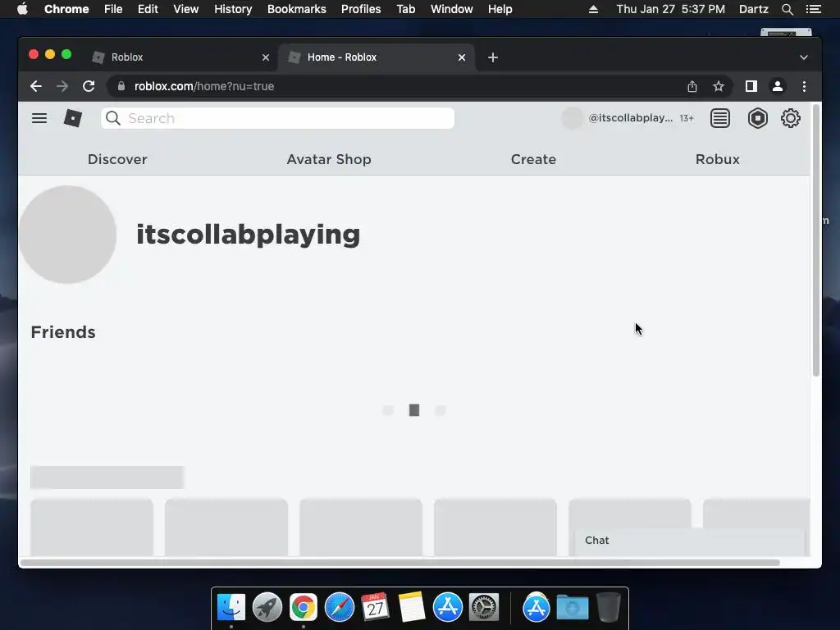Reload the Roblox page
This screenshot has width=840, height=630.
point(89,86)
